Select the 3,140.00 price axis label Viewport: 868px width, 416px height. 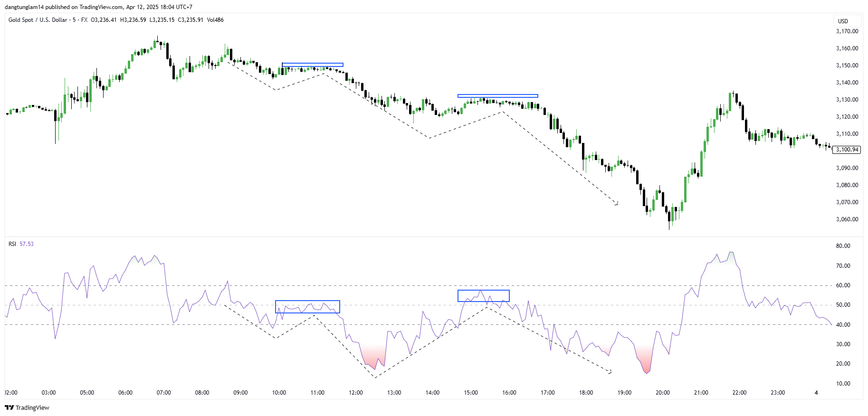[x=847, y=83]
